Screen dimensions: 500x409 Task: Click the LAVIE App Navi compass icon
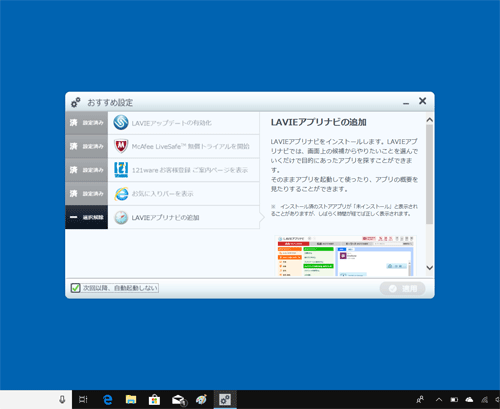click(121, 218)
